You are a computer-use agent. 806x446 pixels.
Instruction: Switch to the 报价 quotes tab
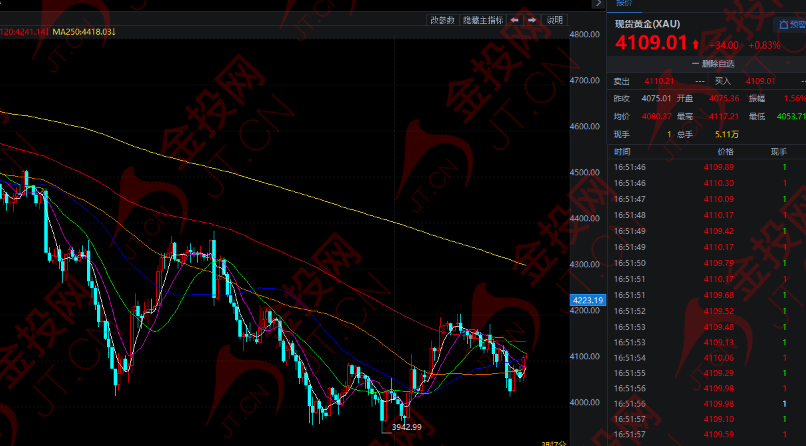click(625, 4)
